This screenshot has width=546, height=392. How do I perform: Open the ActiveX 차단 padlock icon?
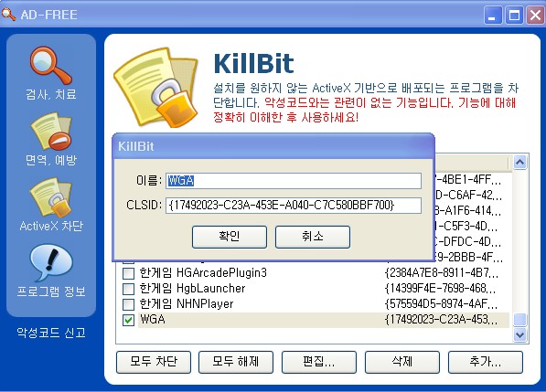click(51, 196)
